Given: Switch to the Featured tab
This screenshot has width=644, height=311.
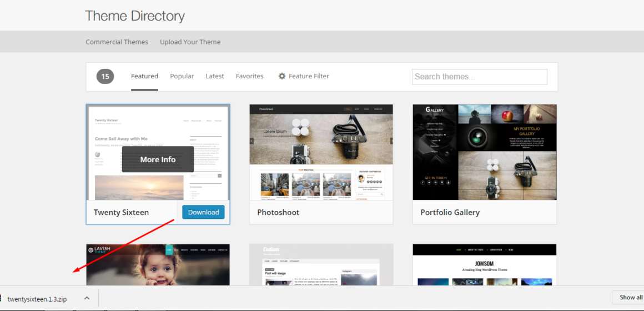Looking at the screenshot, I should pos(144,76).
